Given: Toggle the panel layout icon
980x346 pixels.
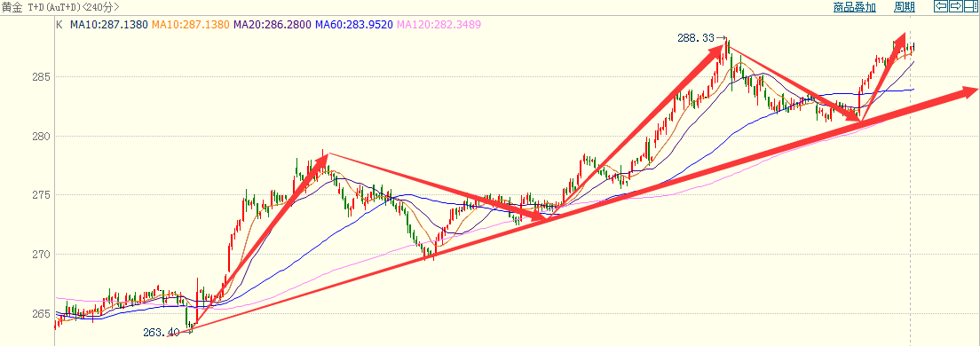Looking at the screenshot, I should (x=971, y=7).
